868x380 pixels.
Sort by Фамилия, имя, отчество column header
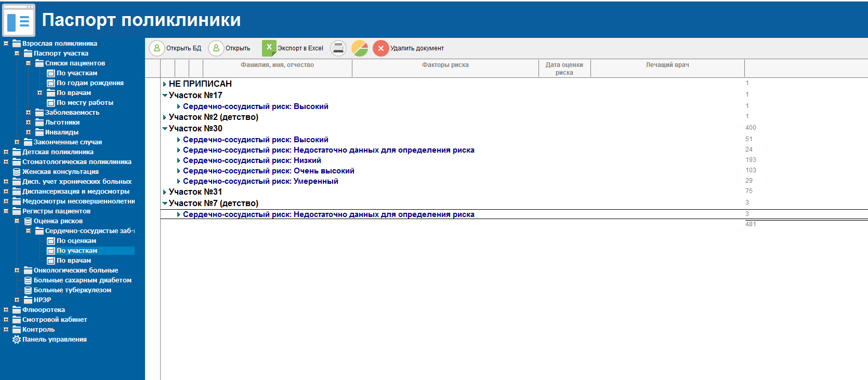tap(278, 65)
